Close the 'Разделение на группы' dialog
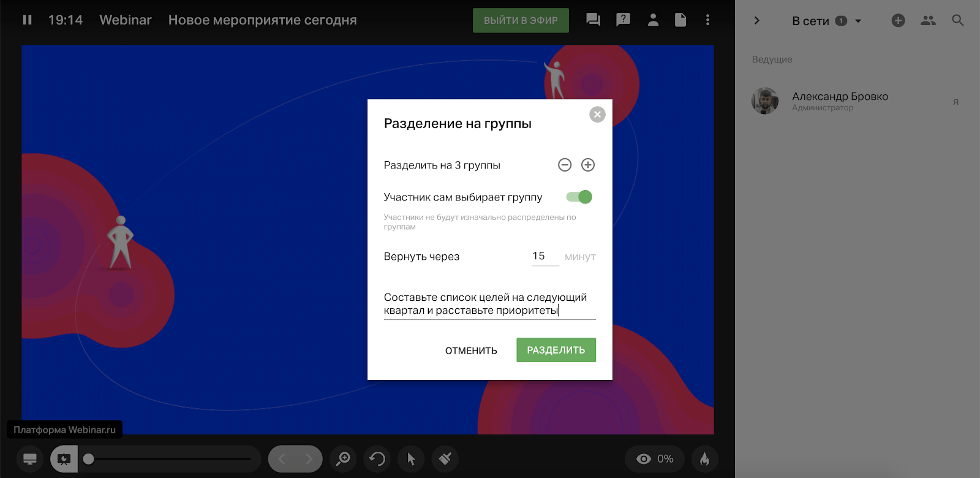Image resolution: width=980 pixels, height=478 pixels. tap(597, 115)
